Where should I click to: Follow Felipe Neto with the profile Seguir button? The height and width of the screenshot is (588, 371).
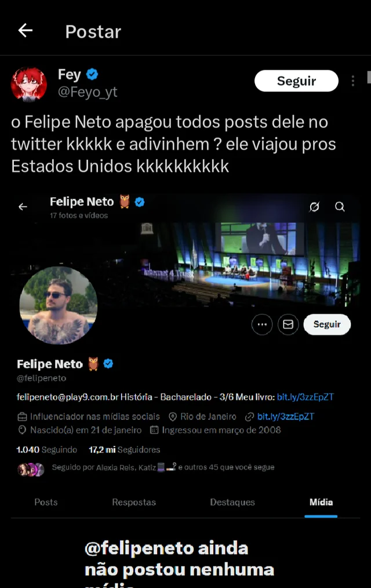327,324
